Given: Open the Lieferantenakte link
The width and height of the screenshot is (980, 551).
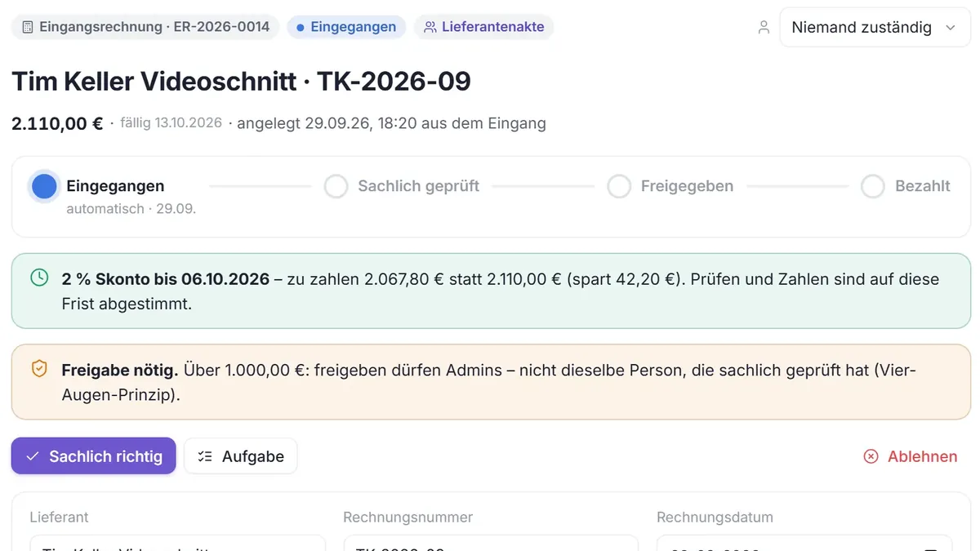Looking at the screenshot, I should pyautogui.click(x=484, y=27).
